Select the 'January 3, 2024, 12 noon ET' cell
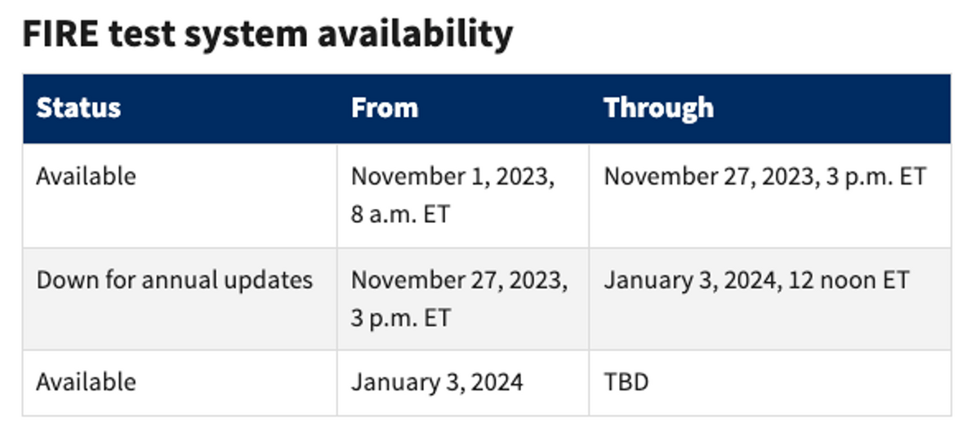Image resolution: width=980 pixels, height=441 pixels. click(755, 280)
